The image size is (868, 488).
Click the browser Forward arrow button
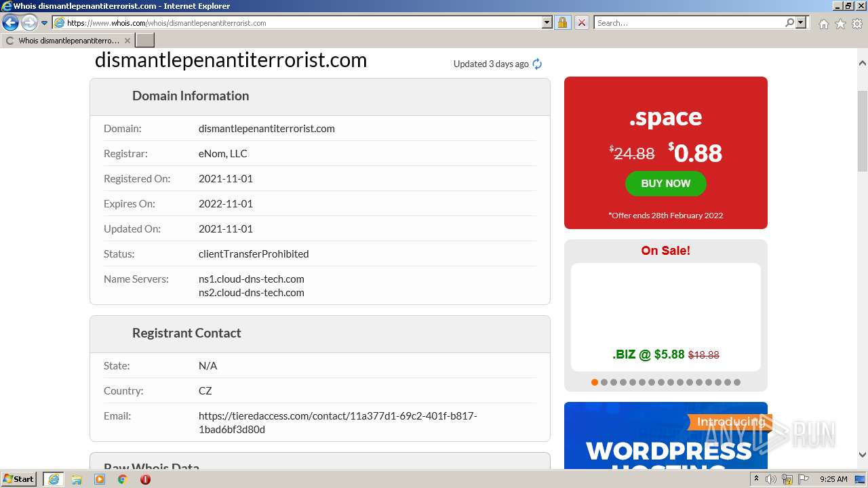pyautogui.click(x=29, y=23)
